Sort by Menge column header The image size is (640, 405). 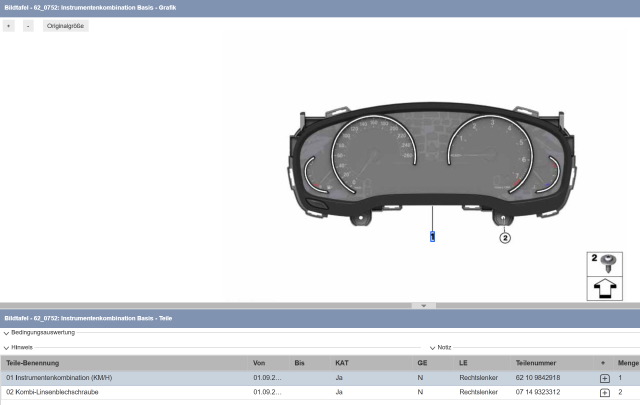coord(628,363)
